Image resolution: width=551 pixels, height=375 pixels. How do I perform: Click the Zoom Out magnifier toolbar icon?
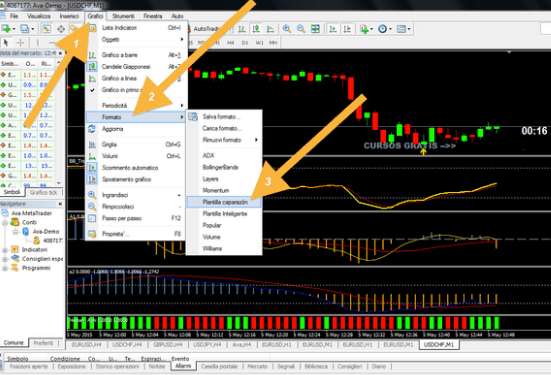tap(301, 29)
